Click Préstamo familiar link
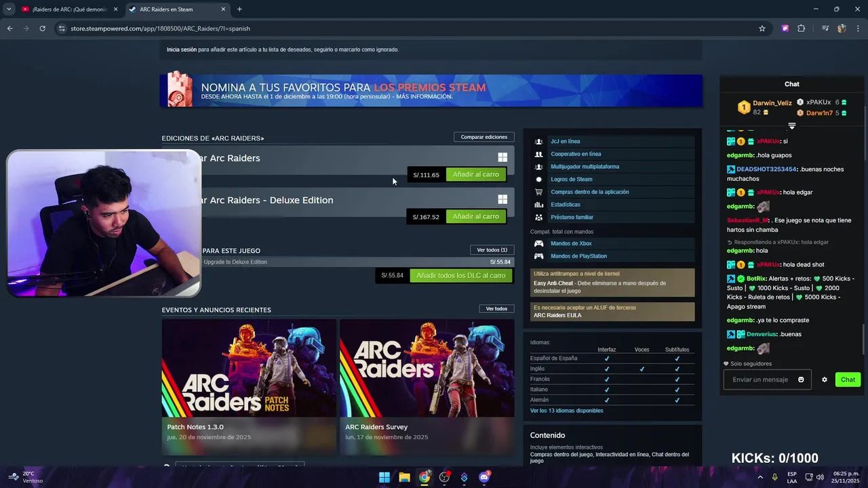 (572, 218)
